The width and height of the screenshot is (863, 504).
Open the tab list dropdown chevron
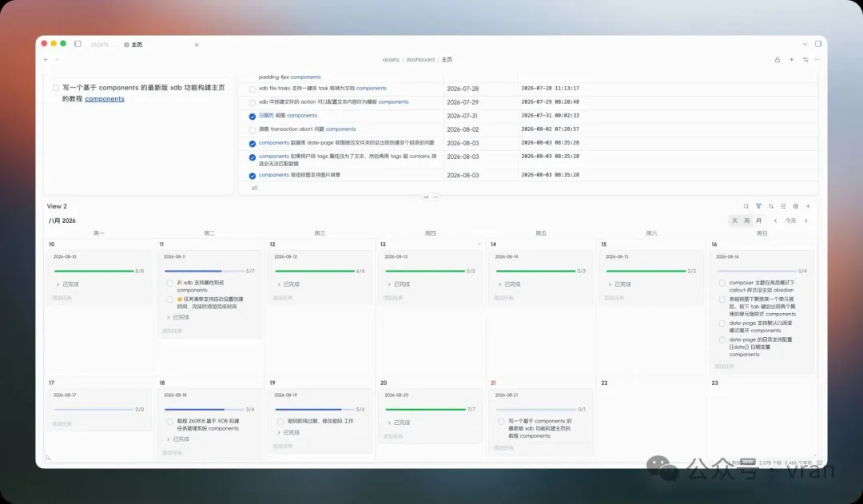tap(805, 44)
